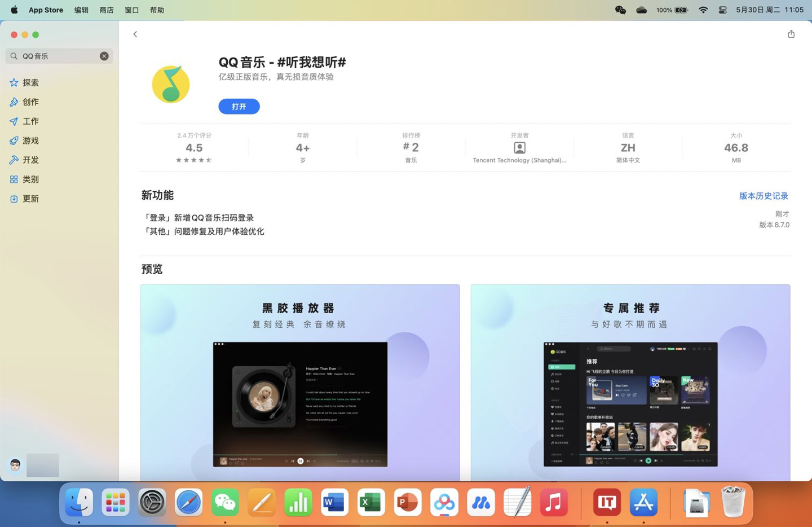Screen dimensions: 812x527
Task: Open the Apple menu
Action: point(14,10)
